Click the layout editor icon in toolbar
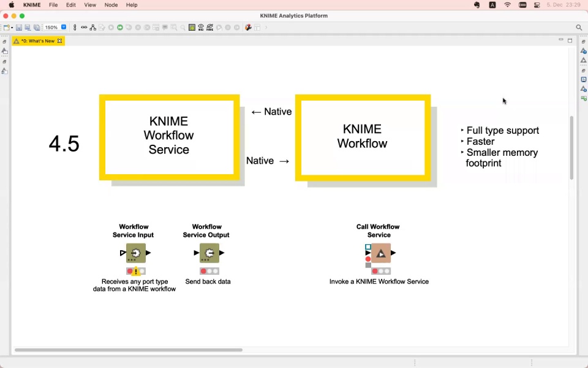Image resolution: width=588 pixels, height=368 pixels. coord(257,28)
